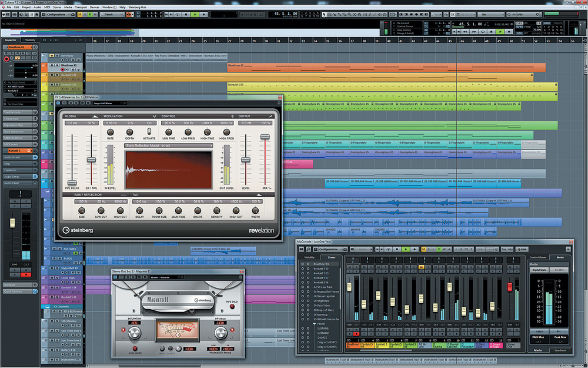588x368 pixels.
Task: Click the SHOW button on Transport panel
Action: pos(546,24)
